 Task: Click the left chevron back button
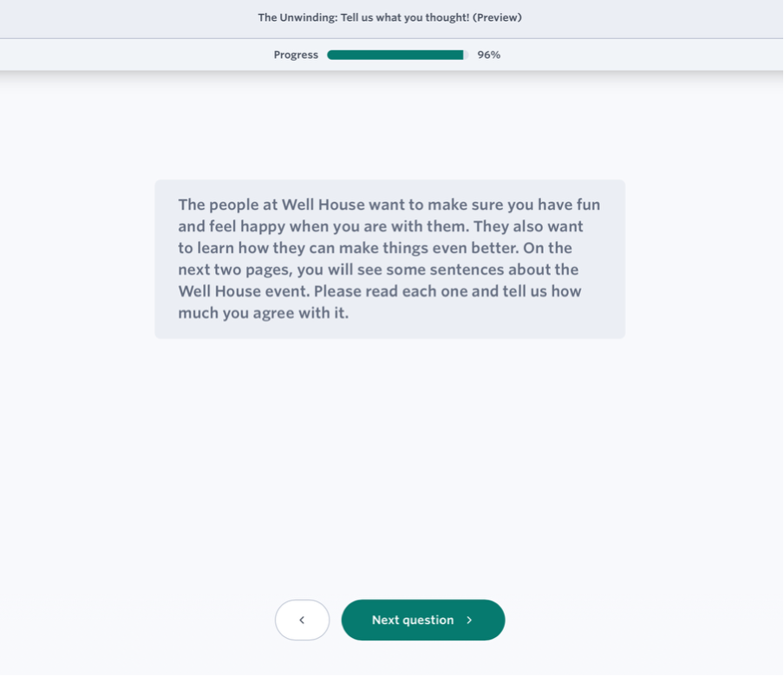coord(302,621)
